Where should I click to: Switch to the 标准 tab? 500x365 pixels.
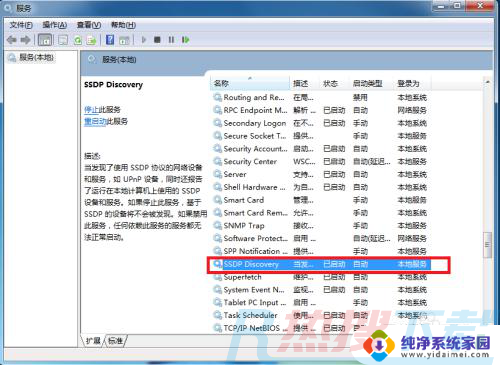coord(115,341)
